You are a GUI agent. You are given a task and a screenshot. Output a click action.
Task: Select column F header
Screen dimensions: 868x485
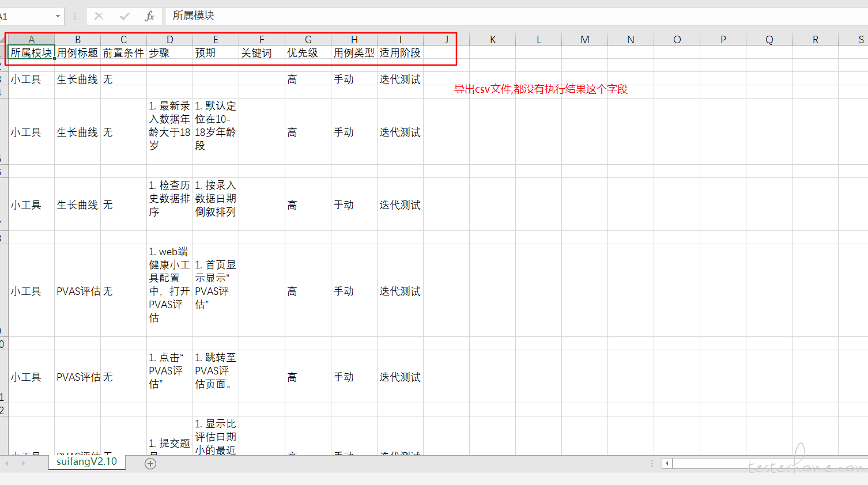tap(262, 39)
